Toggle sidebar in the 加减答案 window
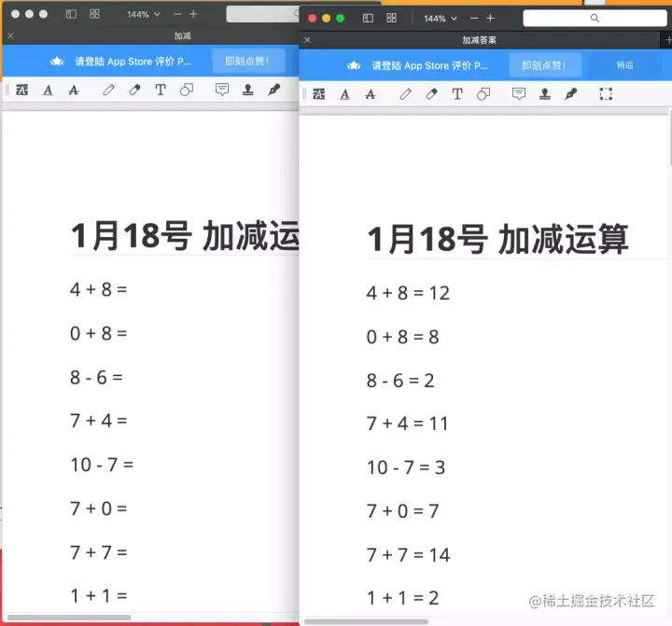 tap(368, 18)
